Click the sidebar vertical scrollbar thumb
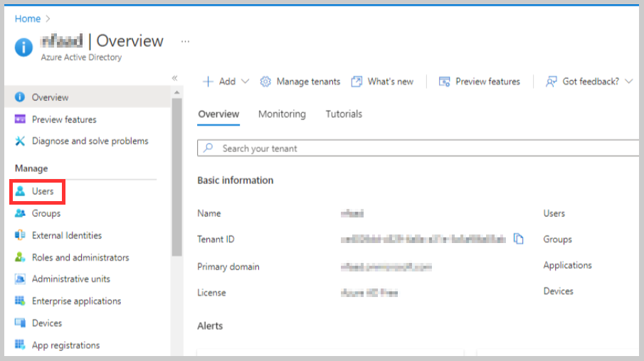Screen dimensions: 644x361 coord(177,177)
